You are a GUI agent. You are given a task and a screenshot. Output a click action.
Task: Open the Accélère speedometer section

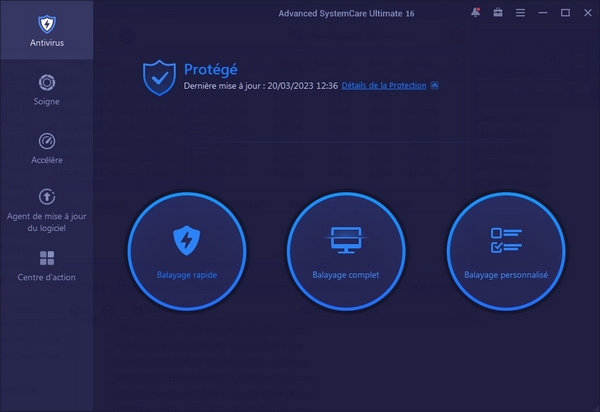(x=46, y=148)
